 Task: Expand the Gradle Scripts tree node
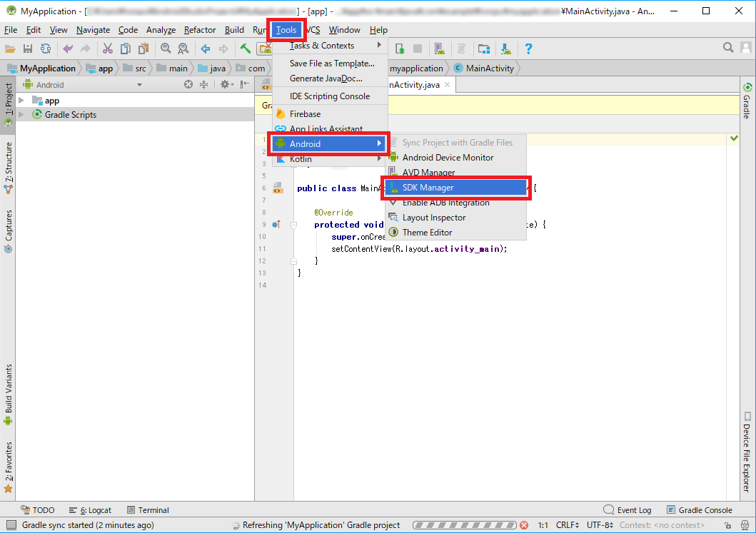(21, 114)
